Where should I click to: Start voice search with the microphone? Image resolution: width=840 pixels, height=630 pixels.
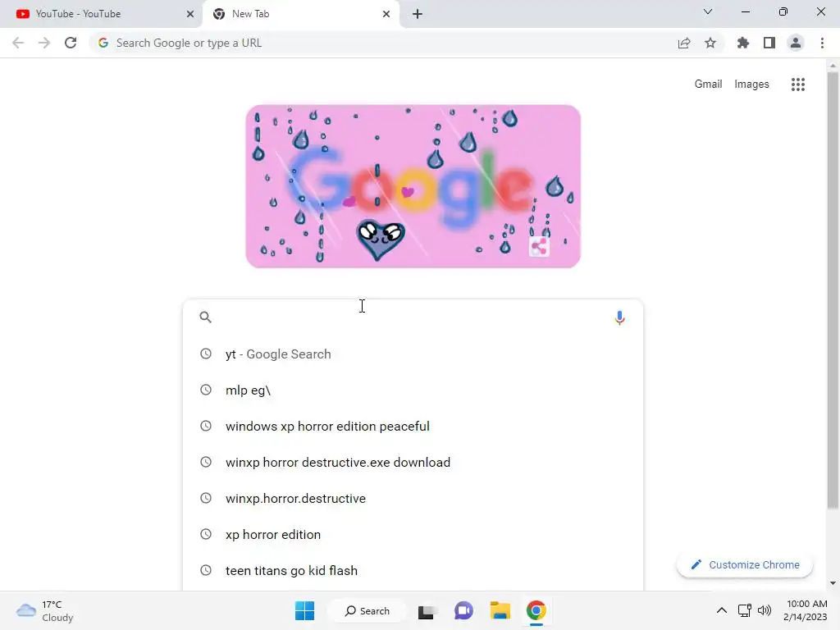click(x=620, y=317)
